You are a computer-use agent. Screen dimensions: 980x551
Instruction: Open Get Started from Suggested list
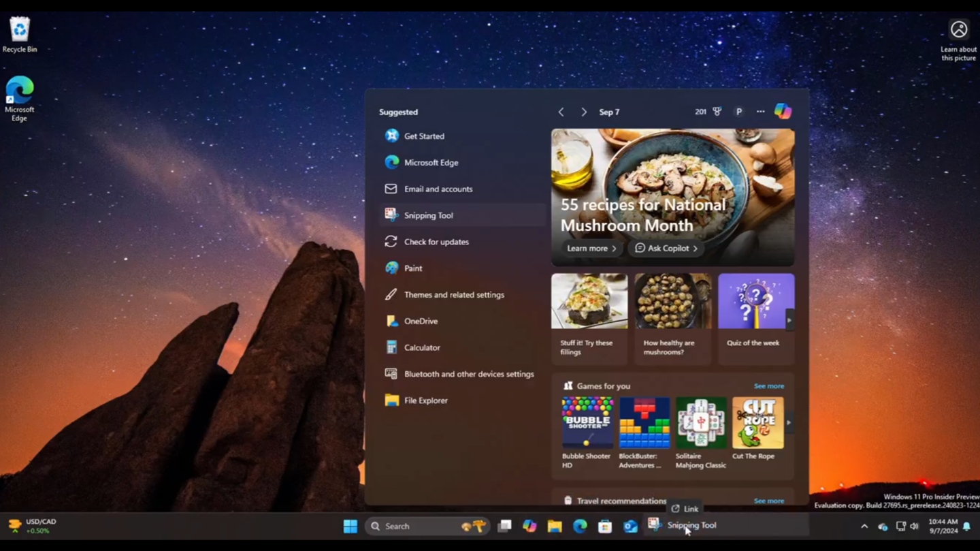pyautogui.click(x=463, y=136)
